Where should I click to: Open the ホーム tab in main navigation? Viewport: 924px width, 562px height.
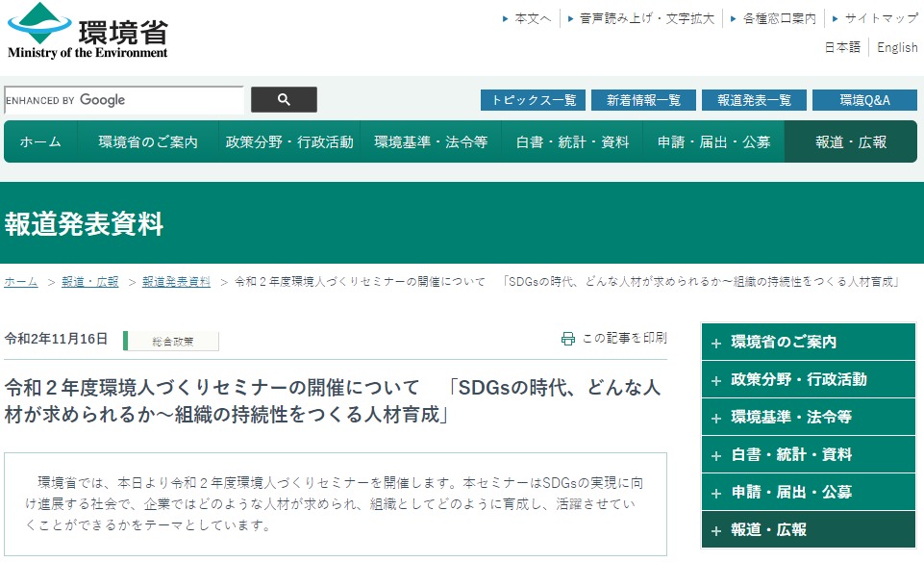(x=40, y=141)
